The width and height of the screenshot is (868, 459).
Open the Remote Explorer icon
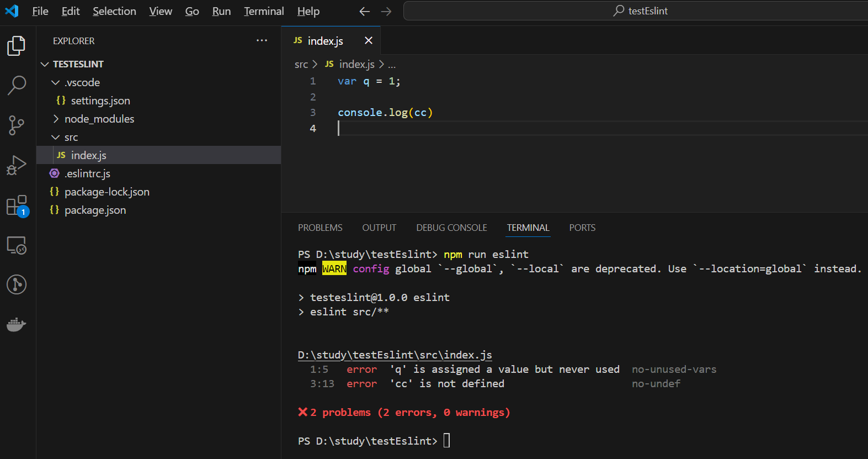point(17,245)
